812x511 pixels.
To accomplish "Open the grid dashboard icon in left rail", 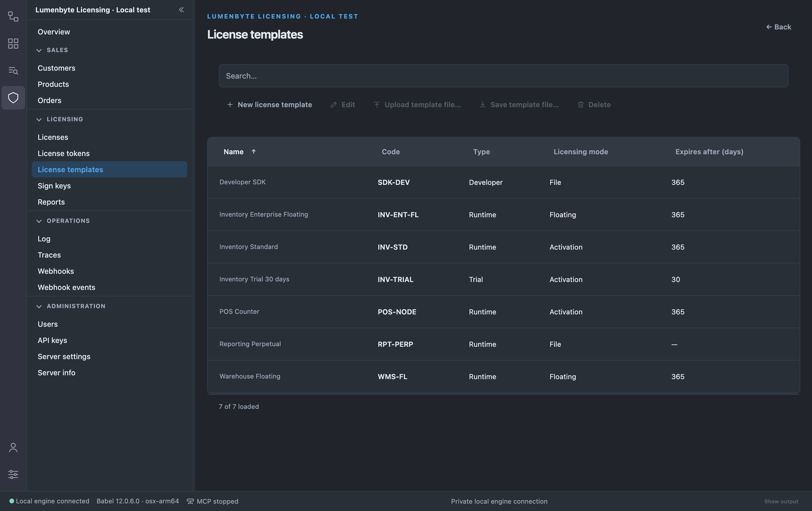I will 13,43.
